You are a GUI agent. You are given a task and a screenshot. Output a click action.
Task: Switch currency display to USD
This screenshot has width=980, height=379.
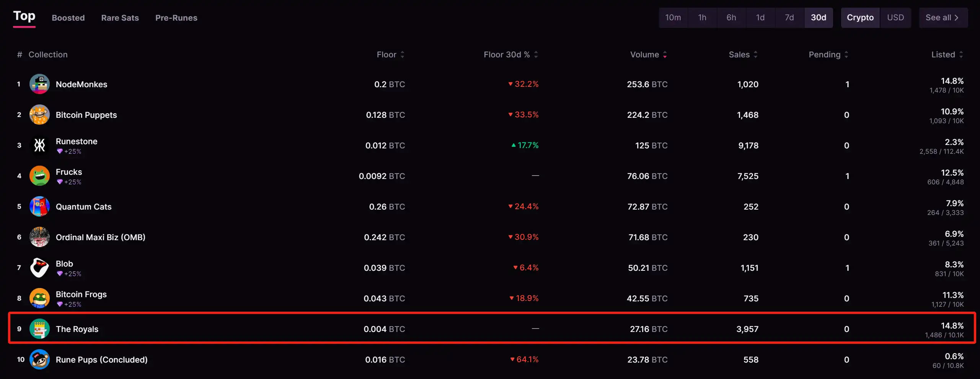pyautogui.click(x=895, y=18)
